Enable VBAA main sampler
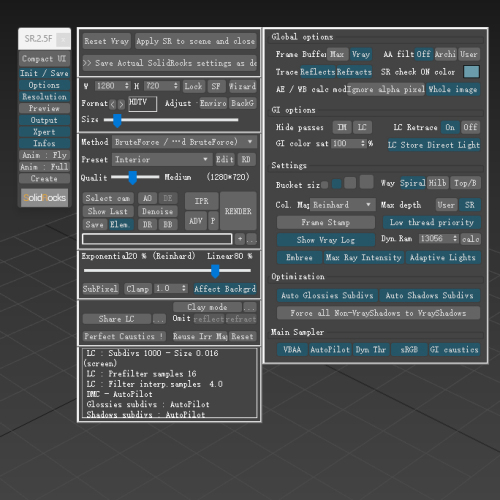The image size is (500, 500). coord(292,350)
